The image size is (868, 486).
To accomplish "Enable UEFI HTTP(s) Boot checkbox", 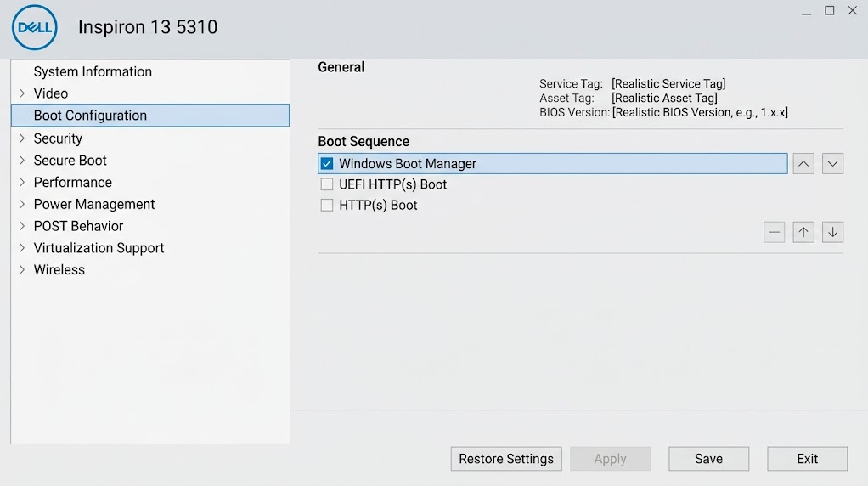I will click(327, 184).
